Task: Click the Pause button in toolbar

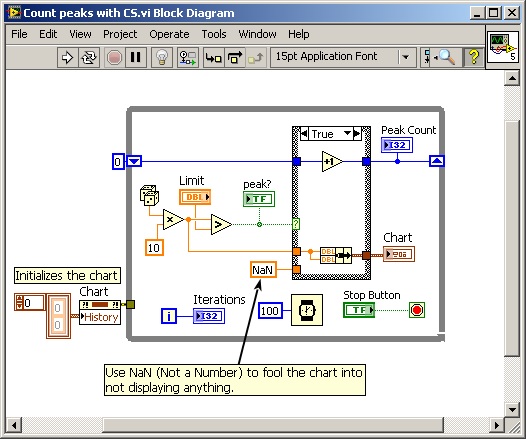Action: pos(136,58)
